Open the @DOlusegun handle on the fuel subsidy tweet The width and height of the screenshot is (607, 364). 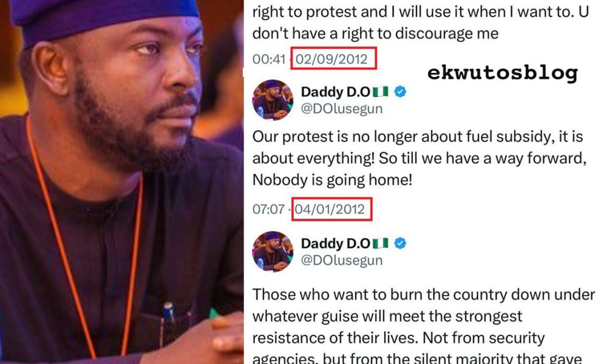click(342, 109)
